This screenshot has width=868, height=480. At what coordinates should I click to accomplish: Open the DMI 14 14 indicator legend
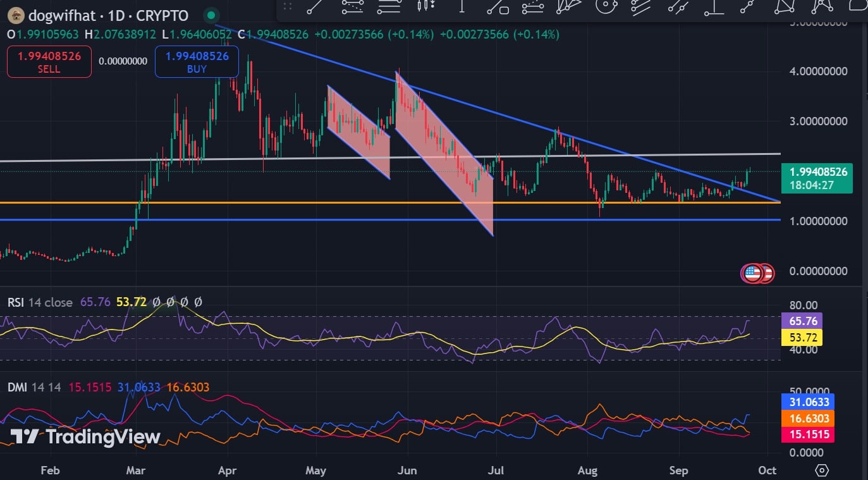click(34, 387)
